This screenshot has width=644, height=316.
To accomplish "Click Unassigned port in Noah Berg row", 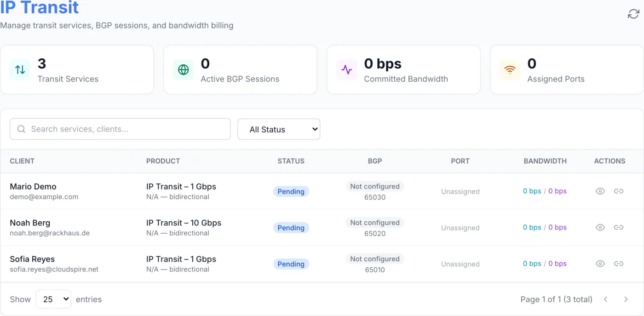I will coord(460,228).
